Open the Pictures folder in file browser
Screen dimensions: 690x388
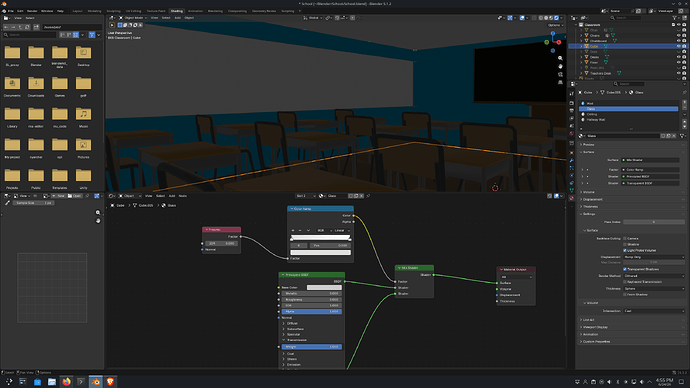tap(83, 145)
